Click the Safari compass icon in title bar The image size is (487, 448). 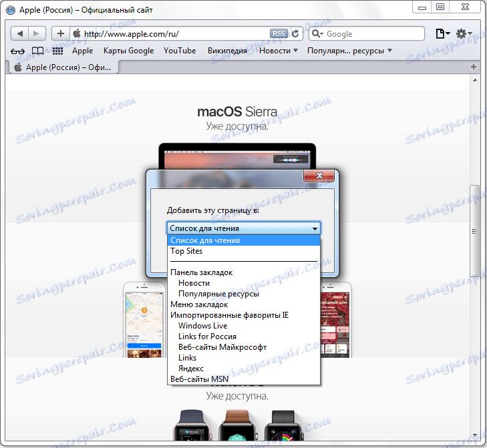pos(11,10)
